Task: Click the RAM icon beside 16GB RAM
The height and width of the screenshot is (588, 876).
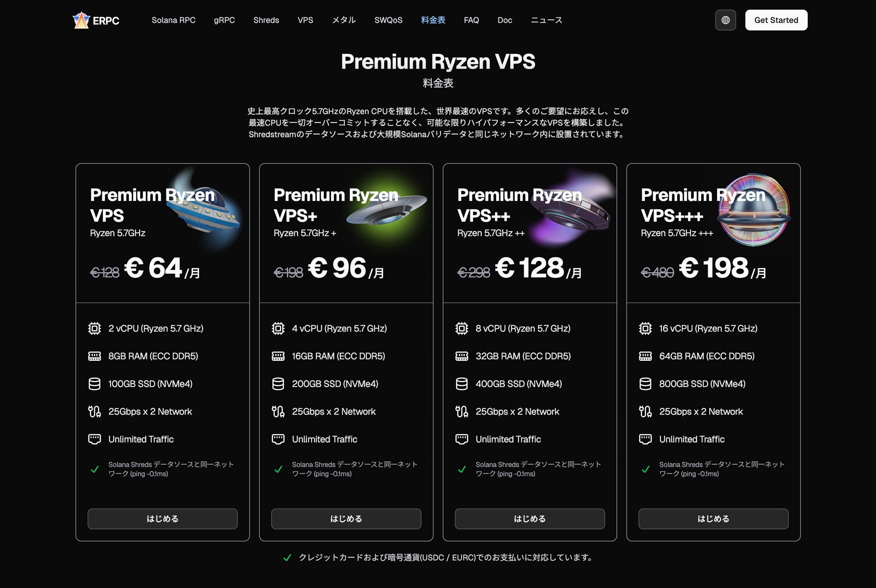Action: [278, 356]
